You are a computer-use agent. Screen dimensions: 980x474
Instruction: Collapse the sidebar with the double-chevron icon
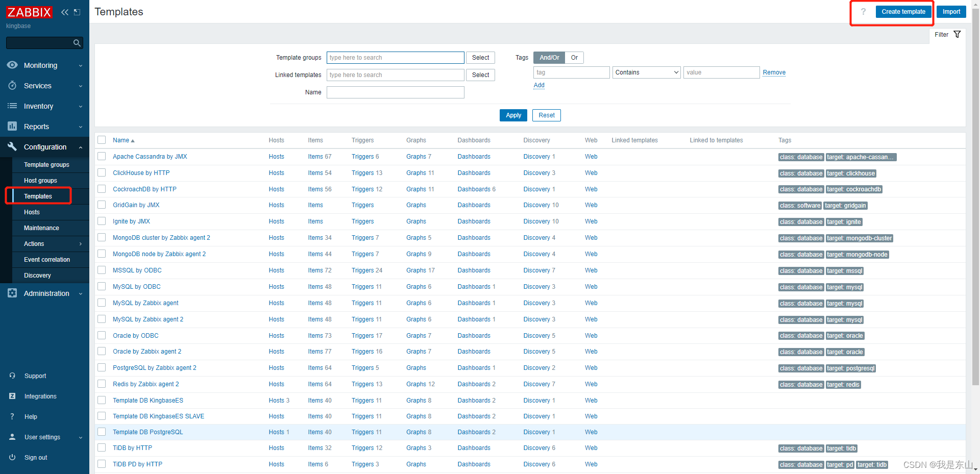(64, 12)
